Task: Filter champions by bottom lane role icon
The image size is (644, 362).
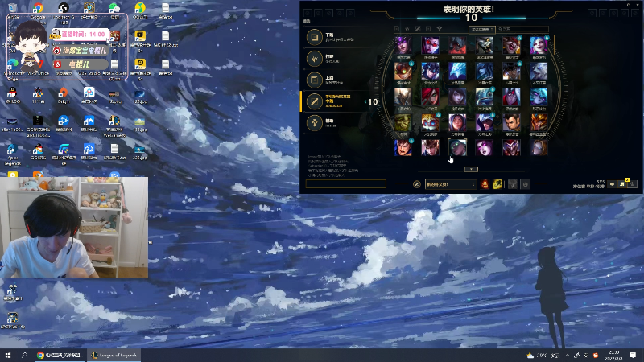Action: [x=428, y=29]
